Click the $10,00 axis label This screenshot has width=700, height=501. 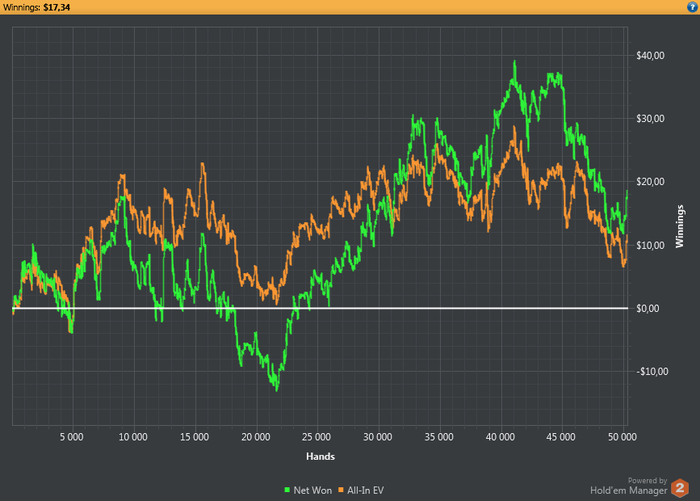click(x=650, y=245)
